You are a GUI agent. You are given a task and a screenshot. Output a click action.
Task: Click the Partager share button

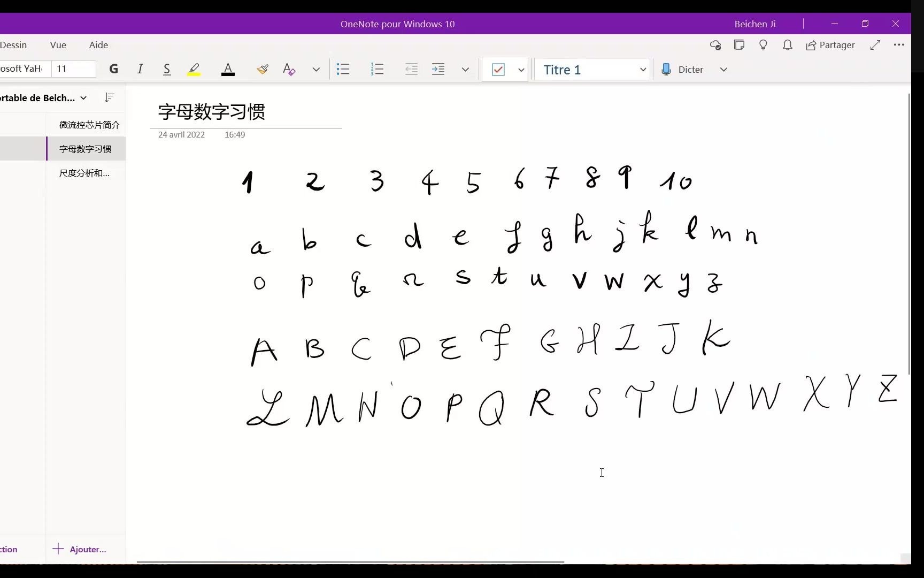pyautogui.click(x=830, y=45)
